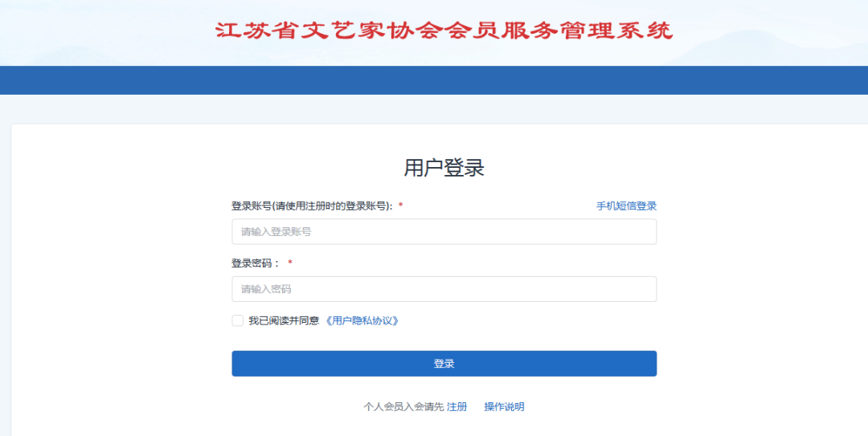
Task: Click the 登录密码 field label
Action: pos(256,263)
